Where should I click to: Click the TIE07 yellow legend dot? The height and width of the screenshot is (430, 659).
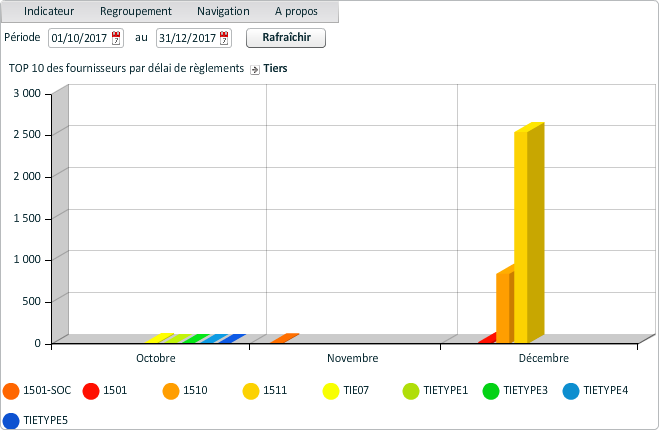(x=331, y=391)
